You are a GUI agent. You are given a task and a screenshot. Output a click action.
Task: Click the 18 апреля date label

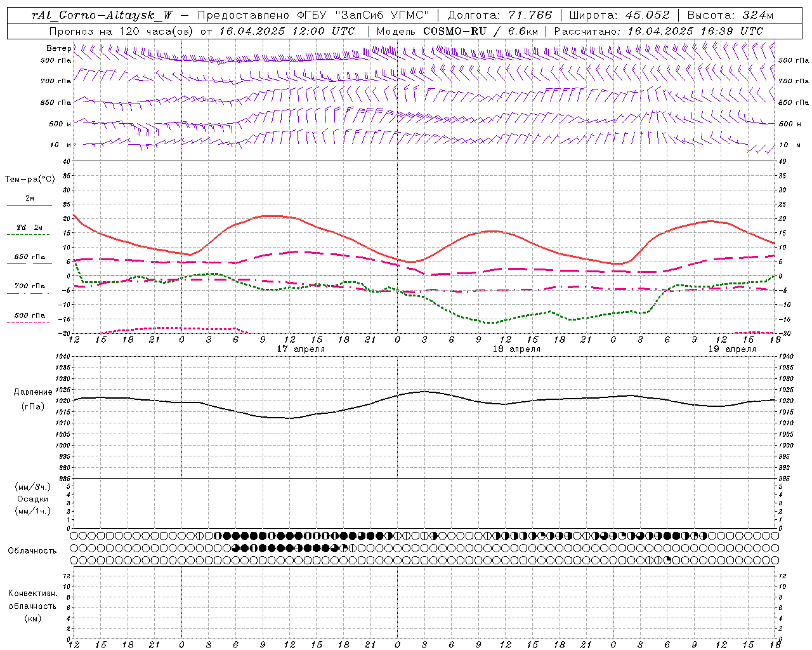[x=516, y=349]
